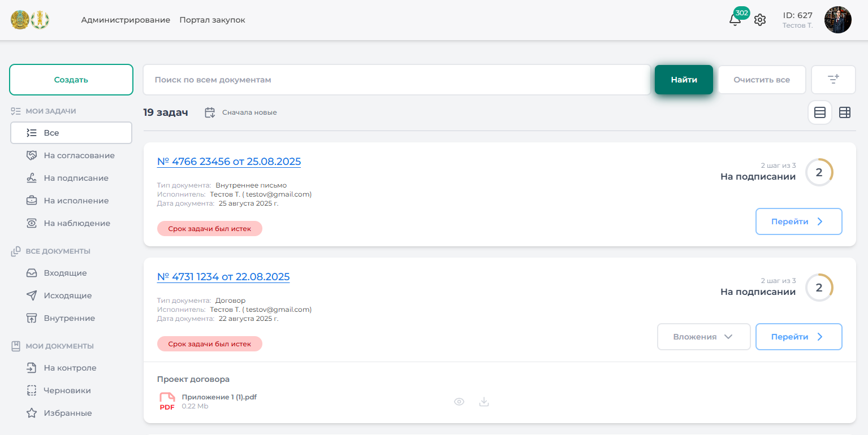This screenshot has width=868, height=435.
Task: Open the Портал закупок menu
Action: pos(212,20)
